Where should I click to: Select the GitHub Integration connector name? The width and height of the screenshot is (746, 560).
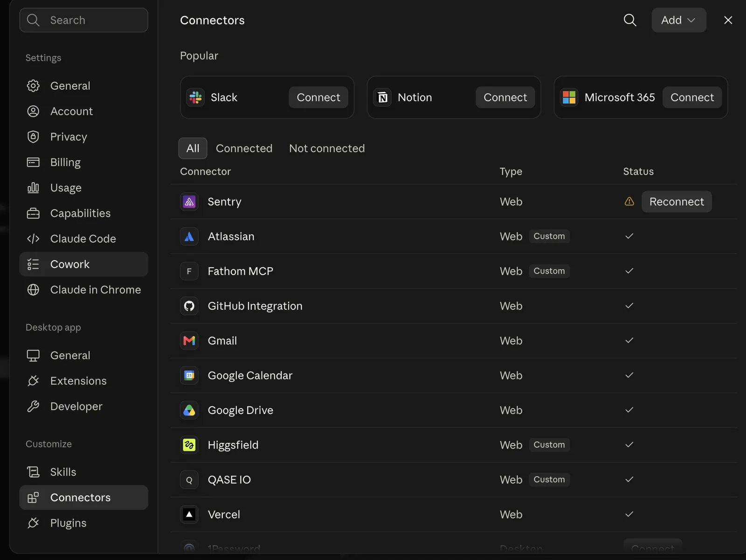click(x=255, y=306)
